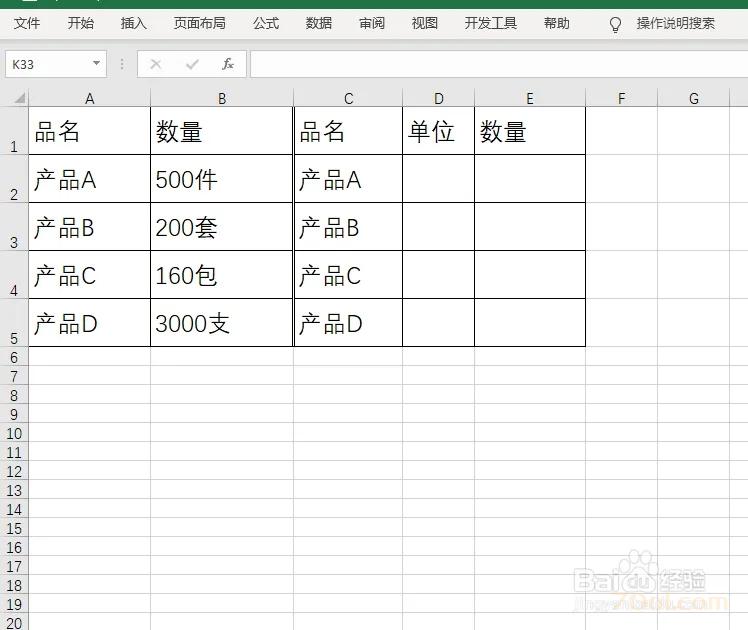This screenshot has height=630, width=748.
Task: Select column C header
Action: [348, 98]
